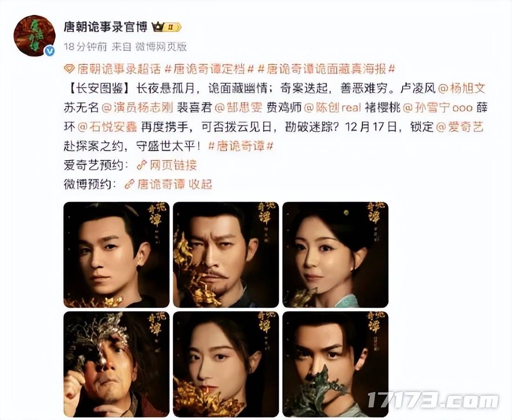The image size is (512, 420).
Task: Open the 网页链接 iQiyi reservation link
Action: [173, 165]
